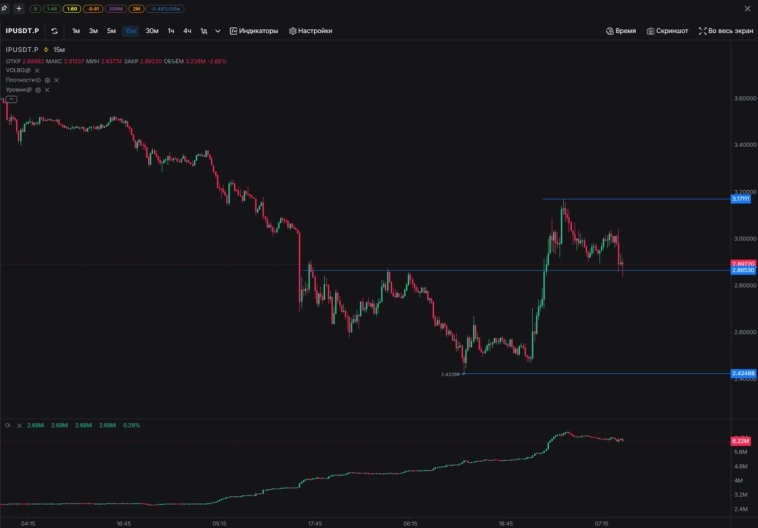Take a Скриншот of the chart
Screen dimensions: 758x528
[667, 31]
